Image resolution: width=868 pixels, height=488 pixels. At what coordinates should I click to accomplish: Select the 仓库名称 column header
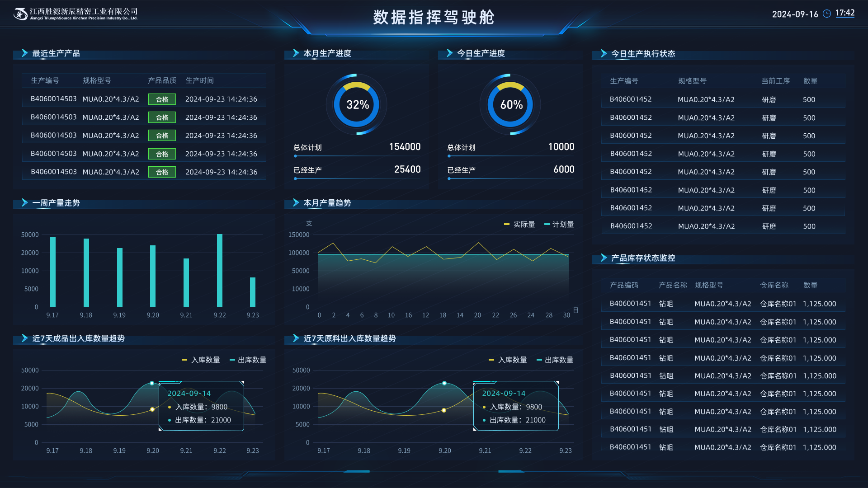click(x=774, y=285)
